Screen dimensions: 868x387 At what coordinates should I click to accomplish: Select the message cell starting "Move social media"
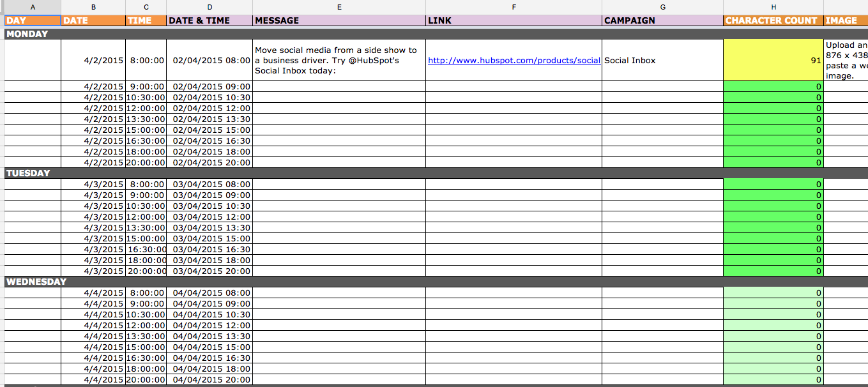coord(339,61)
